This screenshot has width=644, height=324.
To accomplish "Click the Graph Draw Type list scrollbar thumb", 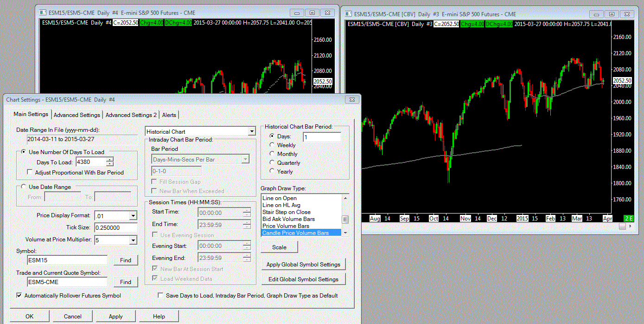I will [x=345, y=220].
